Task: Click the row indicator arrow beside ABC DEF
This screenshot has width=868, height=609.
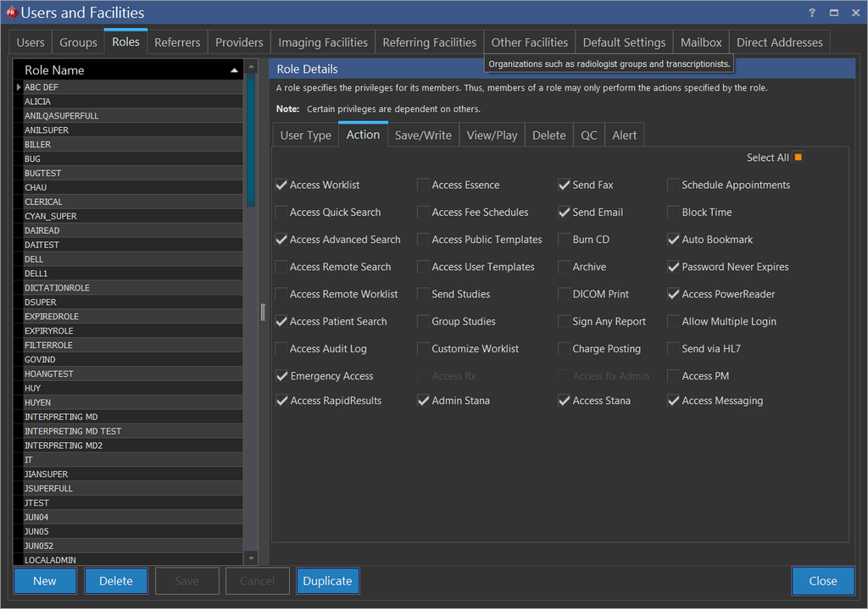Action: click(19, 87)
